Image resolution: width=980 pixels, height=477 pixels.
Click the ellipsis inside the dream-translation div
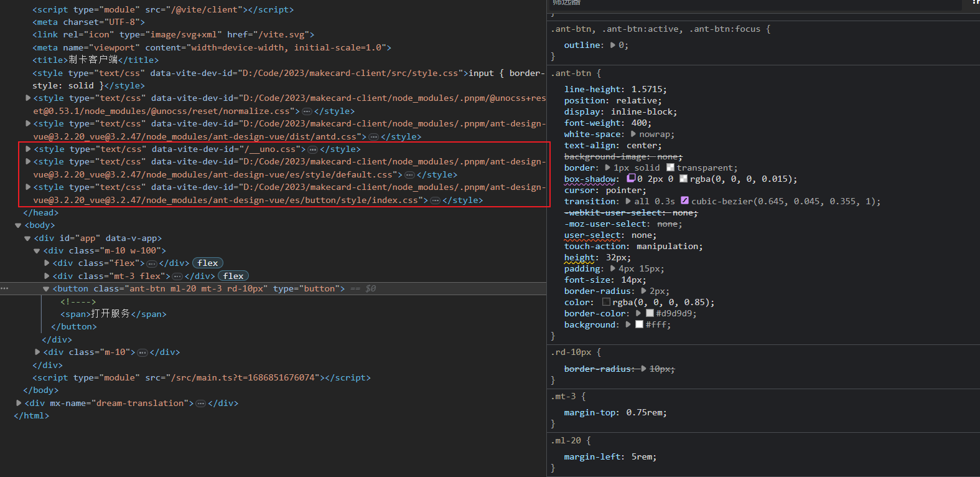[x=201, y=404]
